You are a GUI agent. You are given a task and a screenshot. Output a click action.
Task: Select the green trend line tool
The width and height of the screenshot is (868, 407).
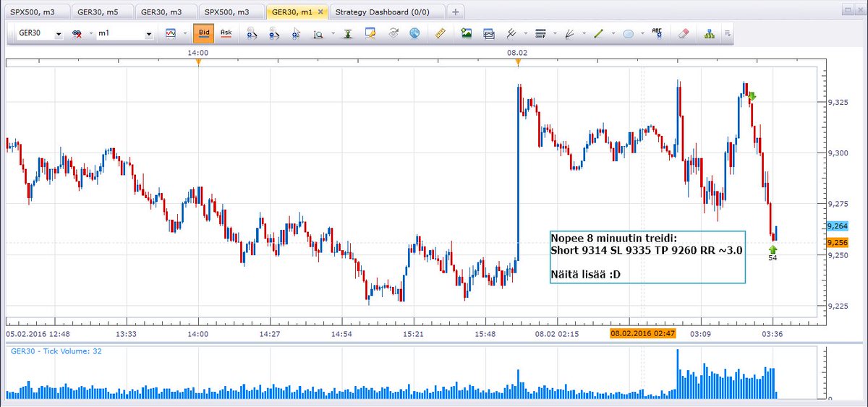598,33
